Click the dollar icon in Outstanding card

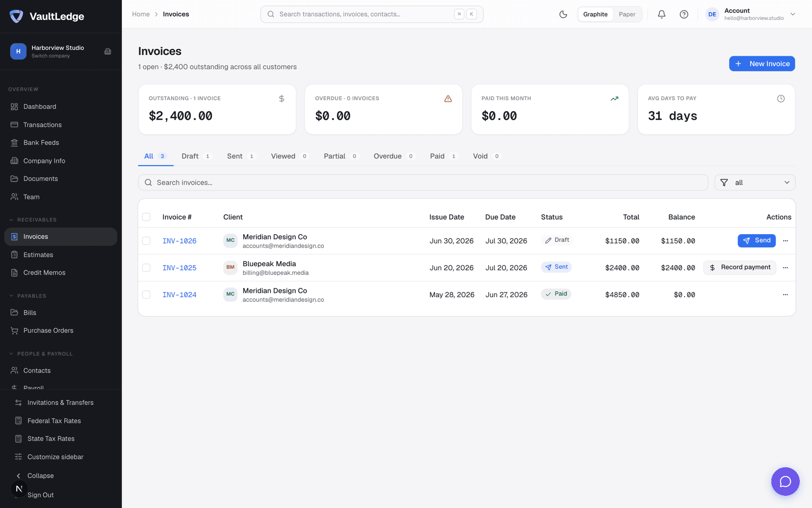click(282, 99)
